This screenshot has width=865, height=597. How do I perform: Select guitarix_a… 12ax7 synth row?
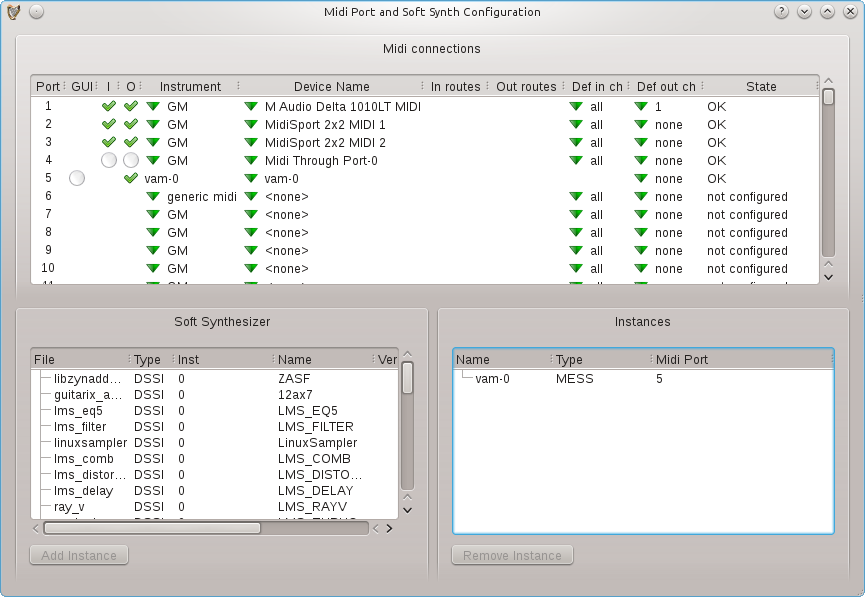click(214, 395)
